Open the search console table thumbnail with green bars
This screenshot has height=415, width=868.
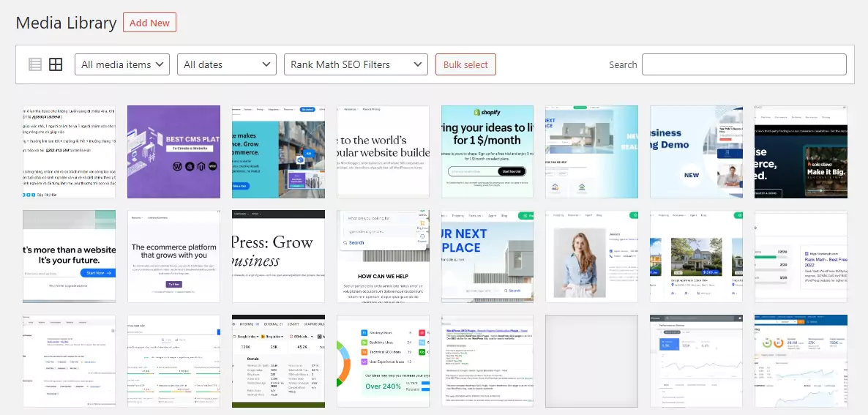(174, 361)
